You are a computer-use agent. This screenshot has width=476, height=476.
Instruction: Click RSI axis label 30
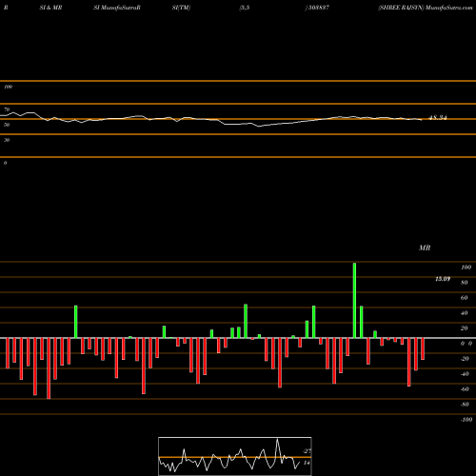(7, 140)
